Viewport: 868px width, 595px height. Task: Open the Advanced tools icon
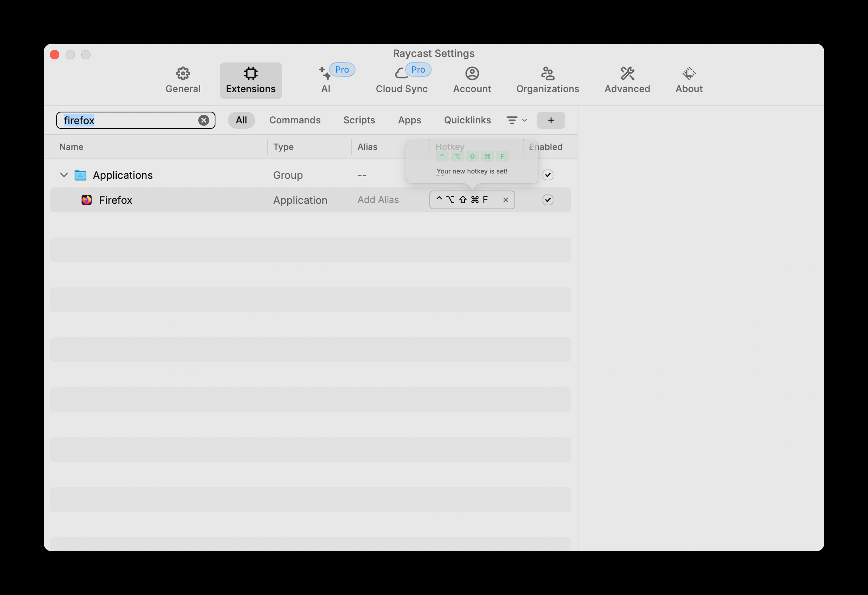627,73
